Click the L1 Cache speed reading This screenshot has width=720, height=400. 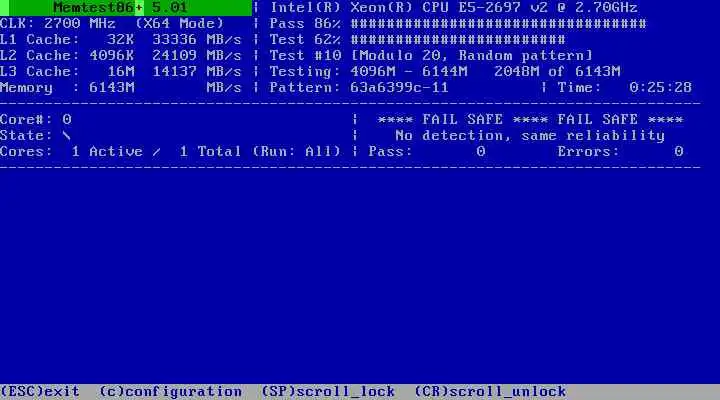[197, 39]
